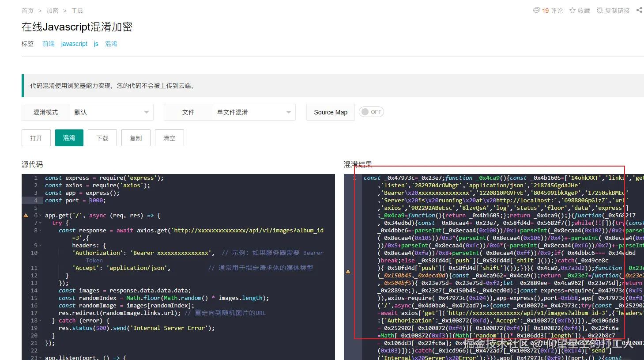The height and width of the screenshot is (360, 644).
Task: Click the warning icon beside source line 6
Action: (x=26, y=216)
